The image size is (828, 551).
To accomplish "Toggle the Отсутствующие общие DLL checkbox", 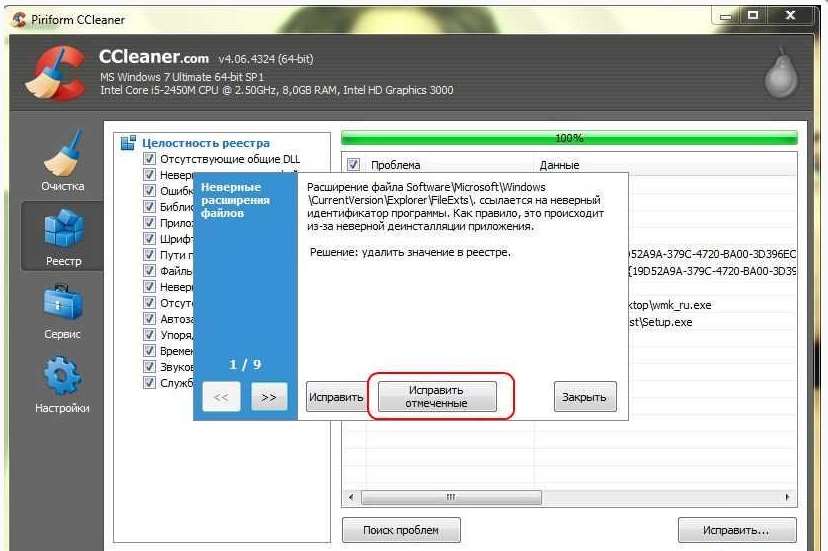I will coord(149,159).
